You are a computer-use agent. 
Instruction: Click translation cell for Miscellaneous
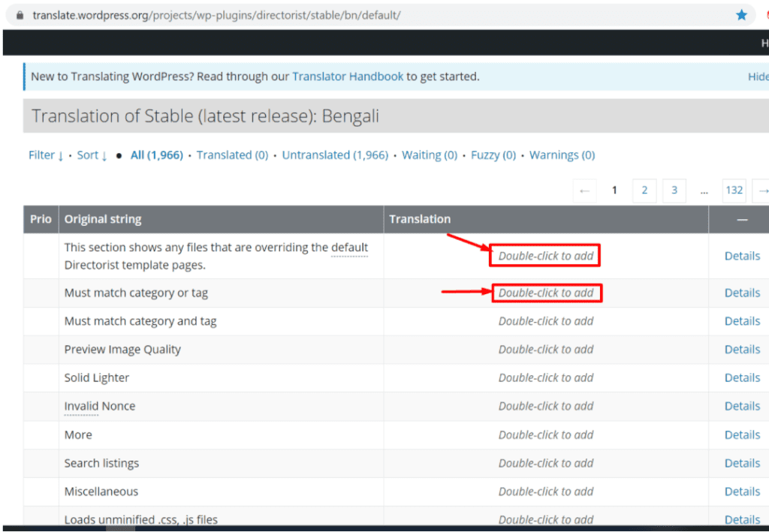pyautogui.click(x=546, y=491)
